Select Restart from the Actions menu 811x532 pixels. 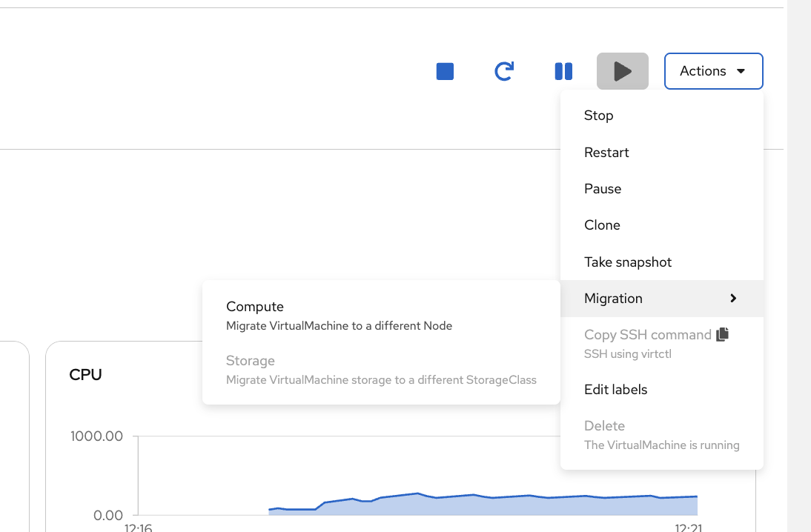606,152
